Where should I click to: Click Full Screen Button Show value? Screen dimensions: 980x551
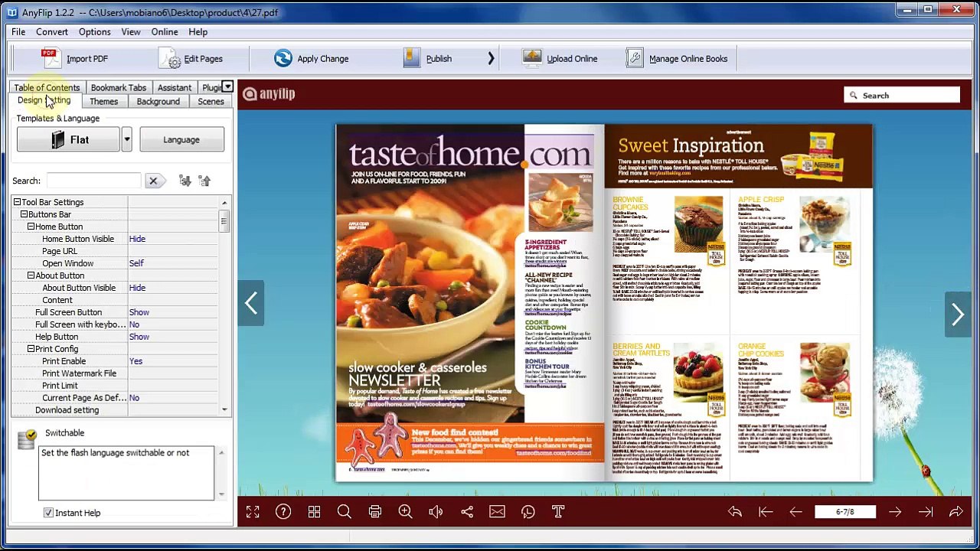tap(139, 312)
